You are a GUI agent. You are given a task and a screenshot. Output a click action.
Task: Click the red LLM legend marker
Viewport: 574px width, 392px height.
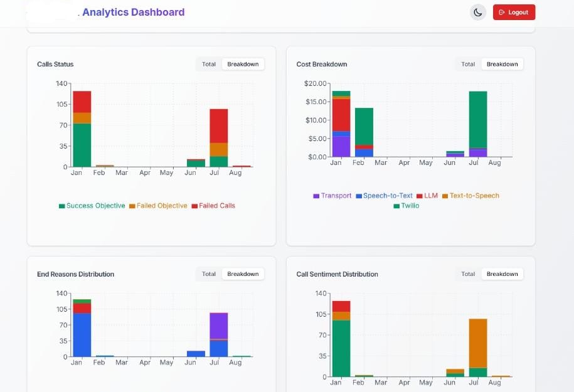click(x=418, y=196)
